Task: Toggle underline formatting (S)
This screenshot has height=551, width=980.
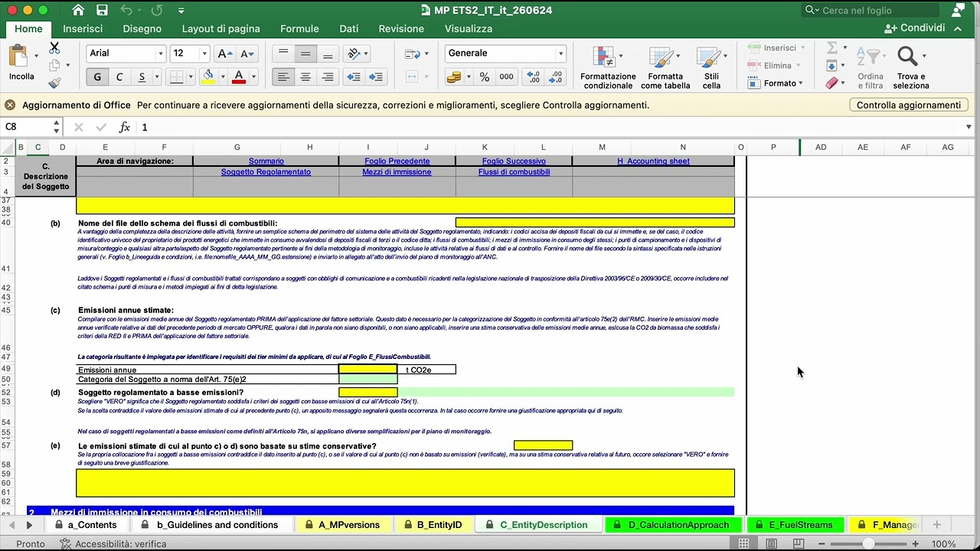Action: coord(142,77)
